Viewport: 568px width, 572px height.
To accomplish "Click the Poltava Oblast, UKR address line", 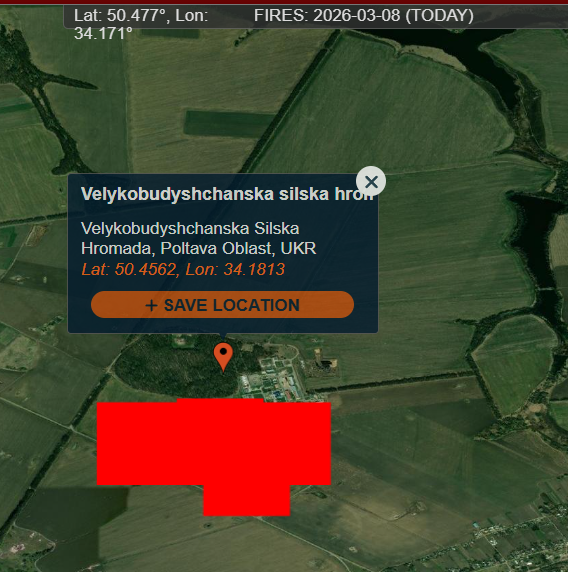I will pos(198,248).
